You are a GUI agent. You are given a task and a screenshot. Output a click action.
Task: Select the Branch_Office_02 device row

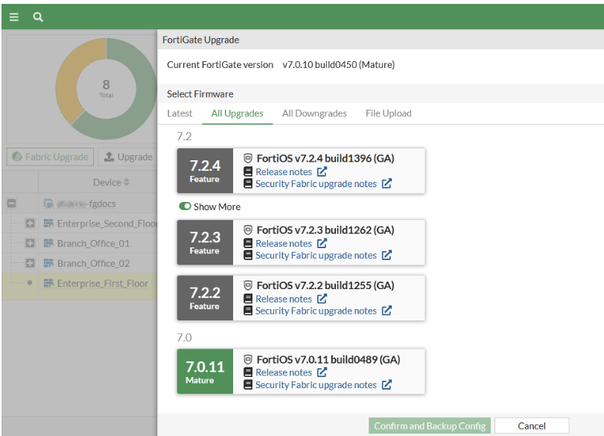click(x=79, y=263)
